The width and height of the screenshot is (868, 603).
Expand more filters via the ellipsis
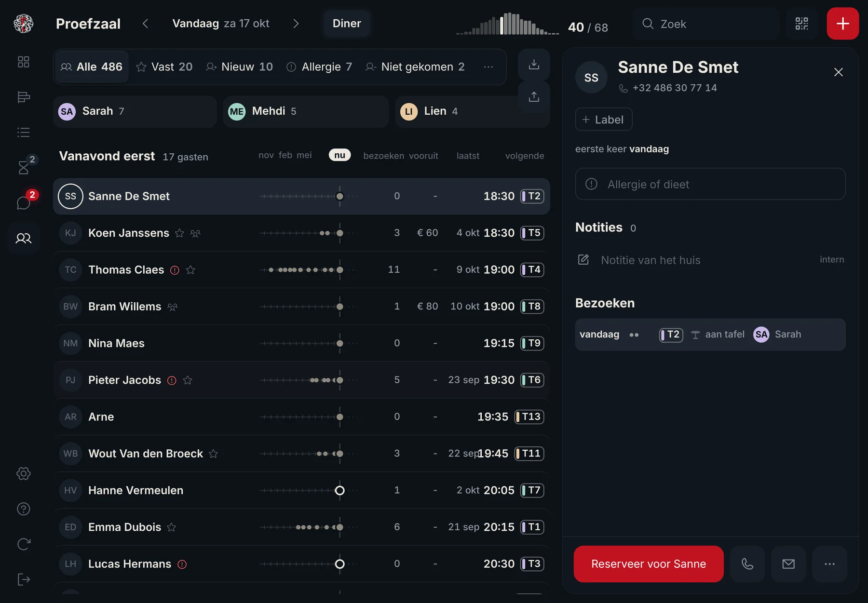click(x=488, y=67)
